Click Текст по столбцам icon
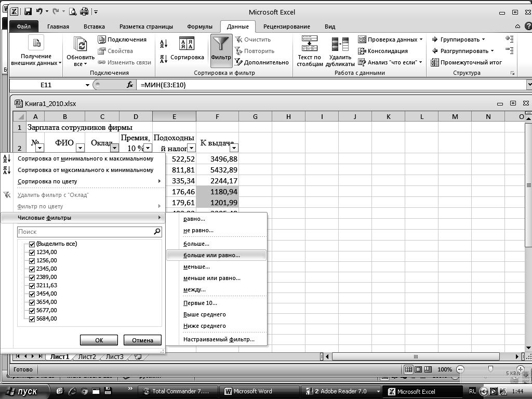The image size is (532, 399). coord(310,44)
